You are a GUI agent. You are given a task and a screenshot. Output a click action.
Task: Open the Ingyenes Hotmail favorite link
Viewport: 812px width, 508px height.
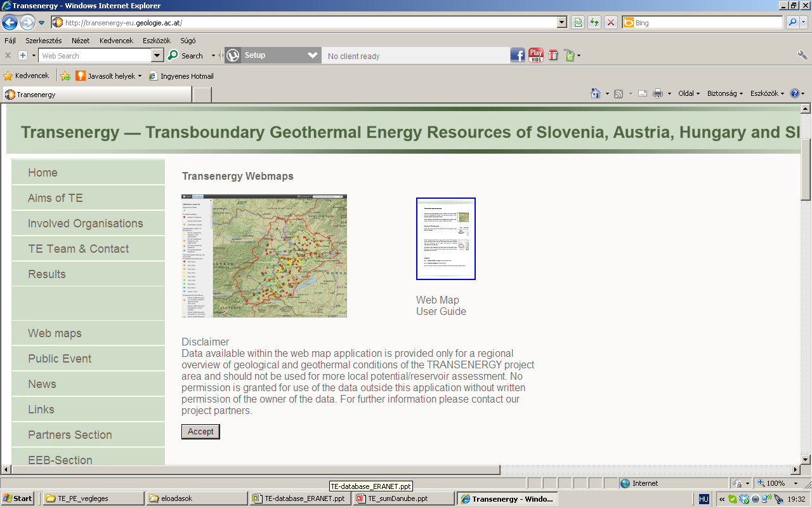tap(181, 76)
